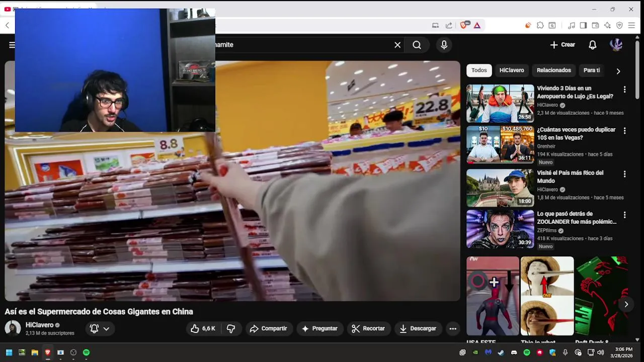Image resolution: width=644 pixels, height=362 pixels.
Task: Dislike the video with thumbs-down button
Action: coord(231,329)
